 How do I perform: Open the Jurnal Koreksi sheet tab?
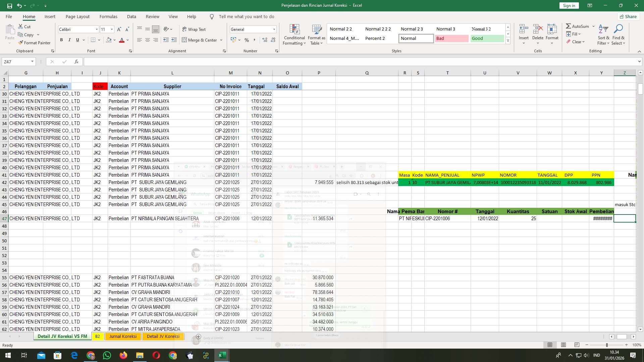123,336
